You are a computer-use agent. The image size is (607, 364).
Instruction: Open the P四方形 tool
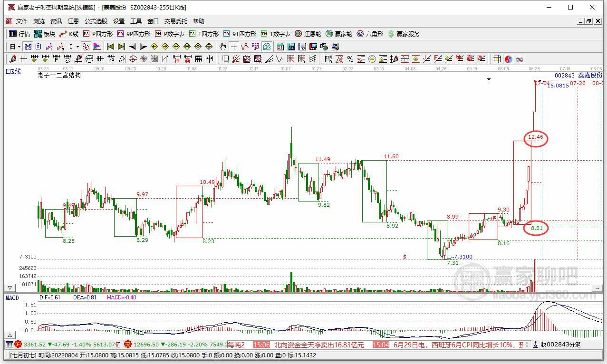pyautogui.click(x=98, y=34)
